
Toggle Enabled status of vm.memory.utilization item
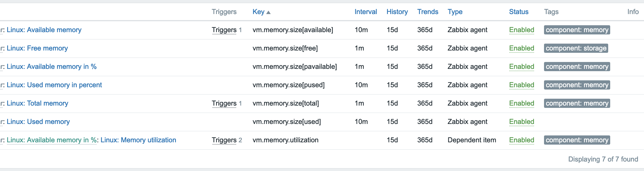pyautogui.click(x=521, y=140)
